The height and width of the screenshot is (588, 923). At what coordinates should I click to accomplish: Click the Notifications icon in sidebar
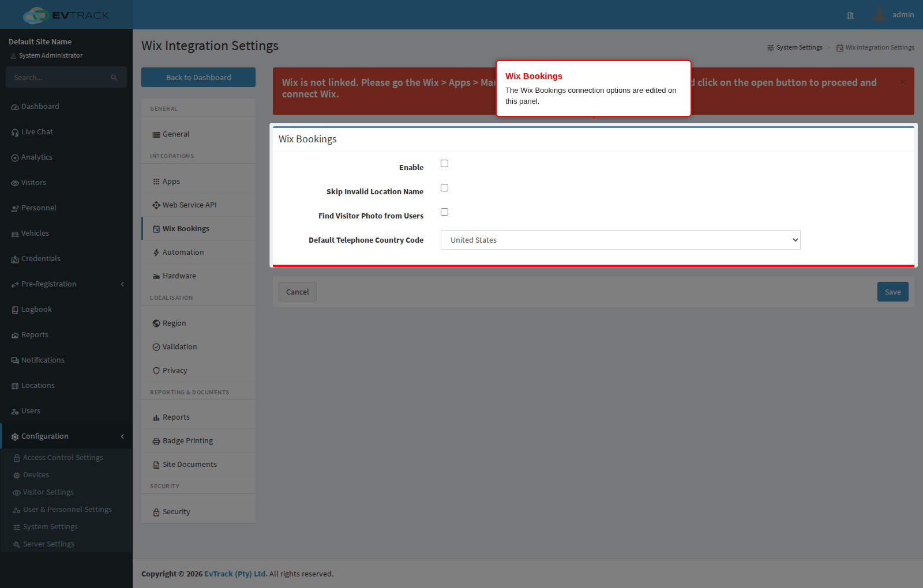point(15,361)
